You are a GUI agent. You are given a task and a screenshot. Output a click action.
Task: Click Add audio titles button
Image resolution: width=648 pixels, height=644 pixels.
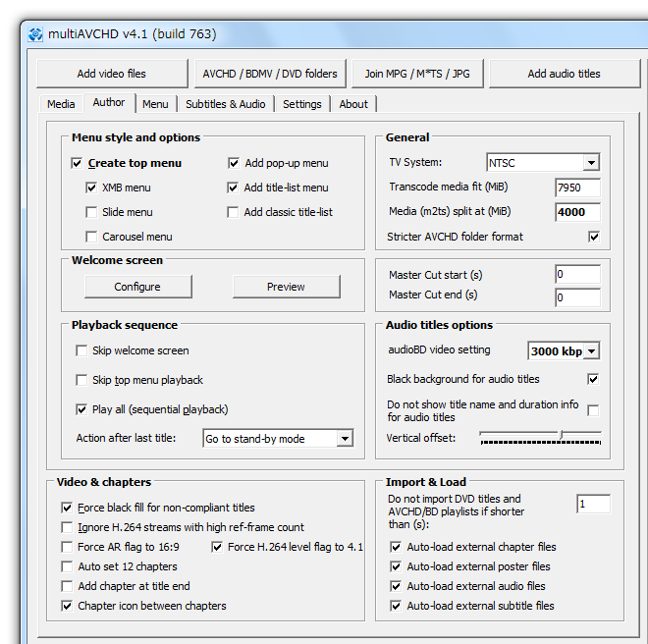pos(565,74)
